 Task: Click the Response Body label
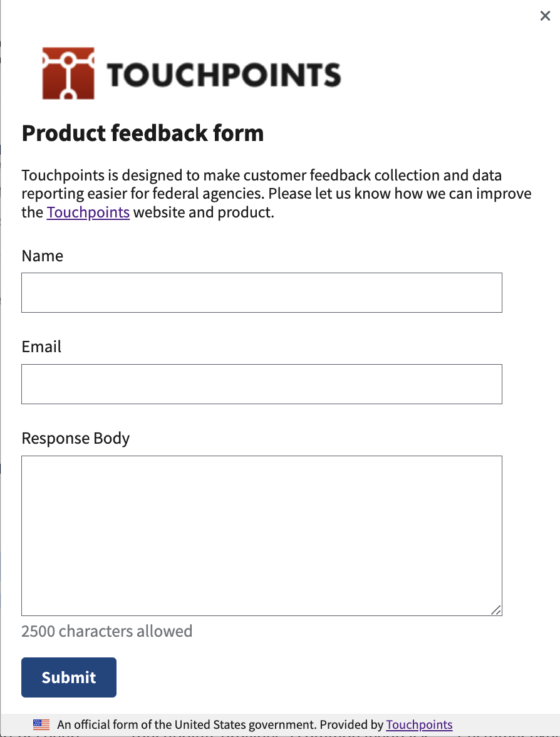point(76,438)
